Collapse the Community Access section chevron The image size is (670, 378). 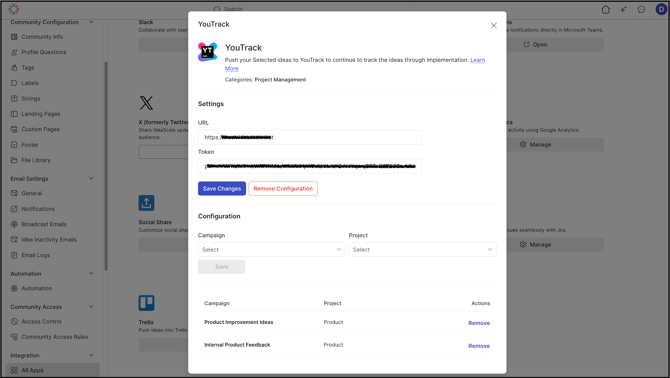point(91,307)
